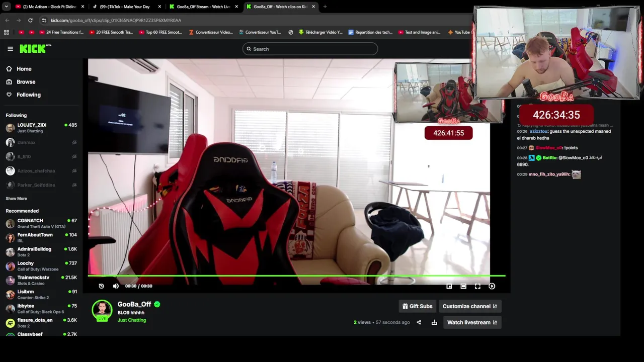The height and width of the screenshot is (362, 644).
Task: Open Loochy recommended channel
Action: [41, 266]
